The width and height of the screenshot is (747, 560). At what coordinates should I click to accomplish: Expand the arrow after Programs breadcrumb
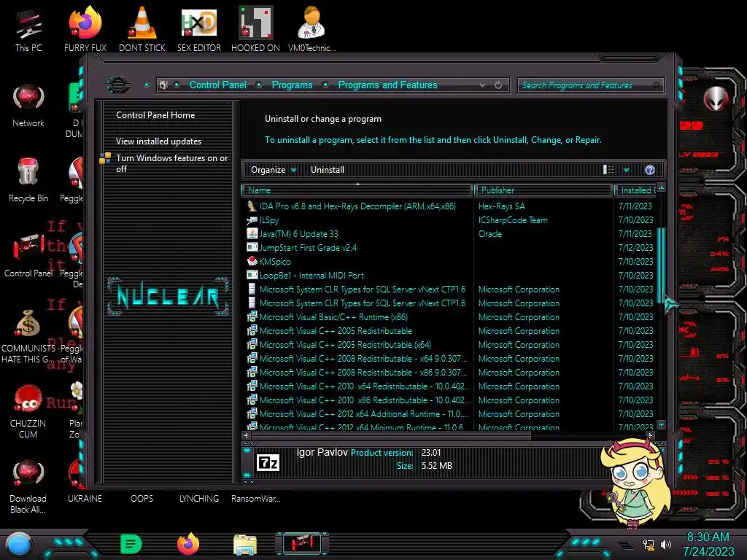click(x=325, y=85)
